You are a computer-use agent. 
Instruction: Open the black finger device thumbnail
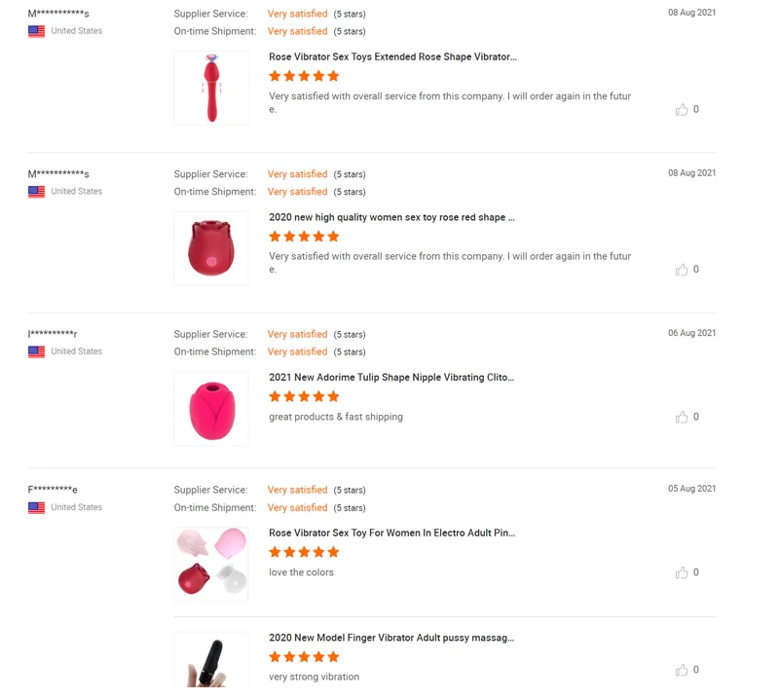[211, 661]
